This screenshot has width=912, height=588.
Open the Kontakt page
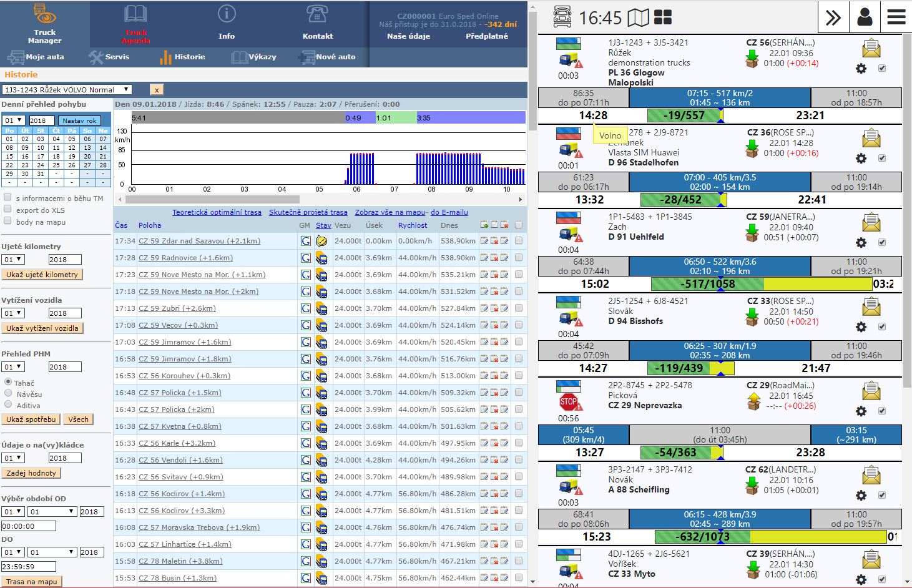click(x=318, y=24)
